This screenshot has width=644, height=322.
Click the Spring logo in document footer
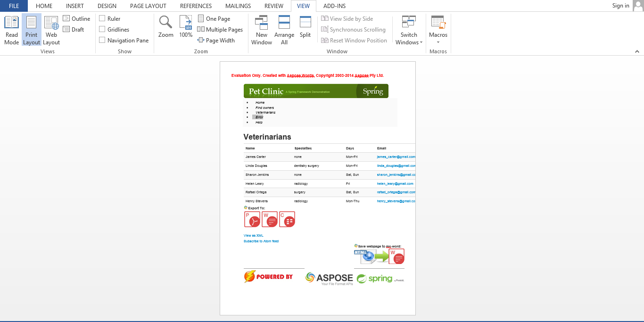coord(380,279)
